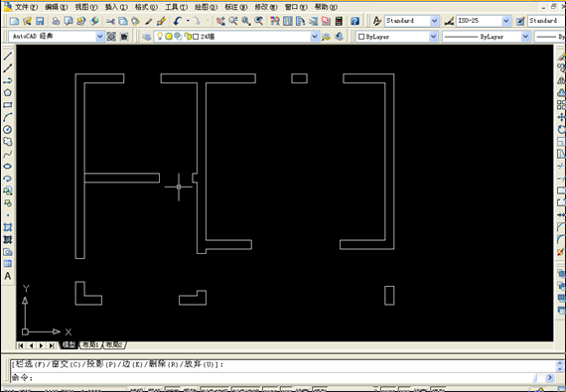566x392 pixels.
Task: Select the Table tool in Draw toolbar
Action: coord(8,264)
